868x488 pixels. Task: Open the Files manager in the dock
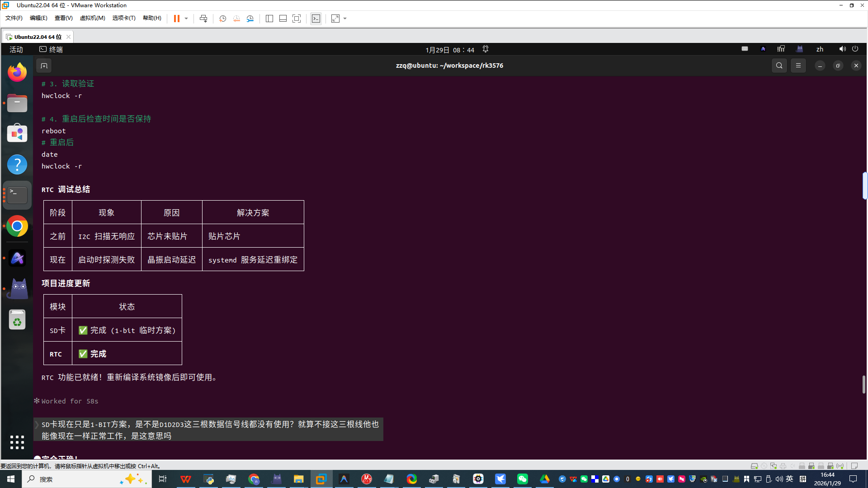17,103
